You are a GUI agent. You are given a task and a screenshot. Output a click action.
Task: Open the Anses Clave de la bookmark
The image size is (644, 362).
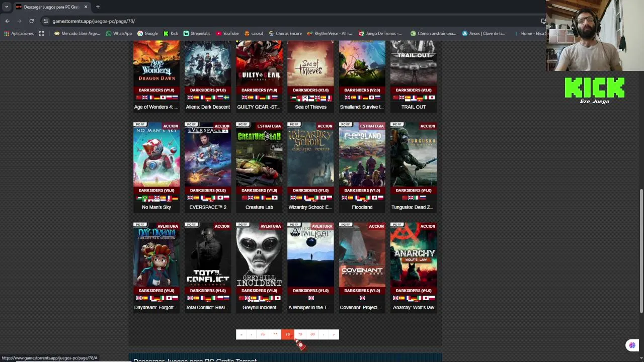coord(484,34)
